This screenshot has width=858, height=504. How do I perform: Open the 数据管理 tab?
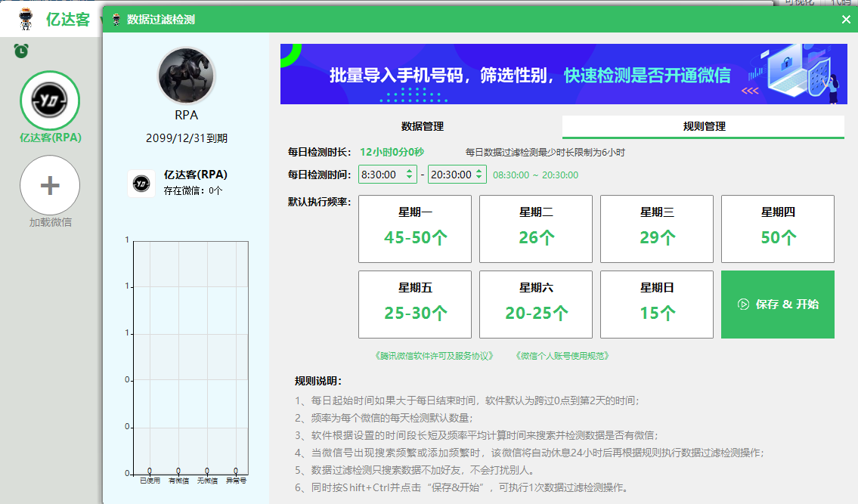tap(422, 126)
